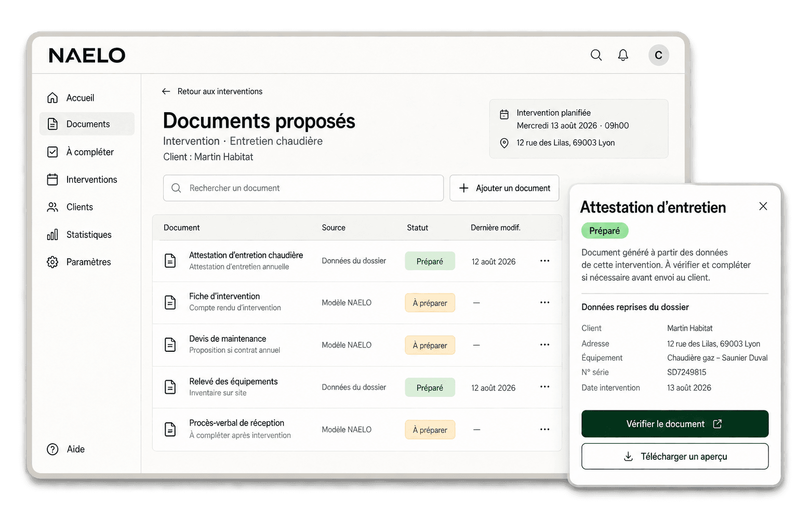Click Retour aux interventions link
The image size is (798, 532).
pos(220,91)
